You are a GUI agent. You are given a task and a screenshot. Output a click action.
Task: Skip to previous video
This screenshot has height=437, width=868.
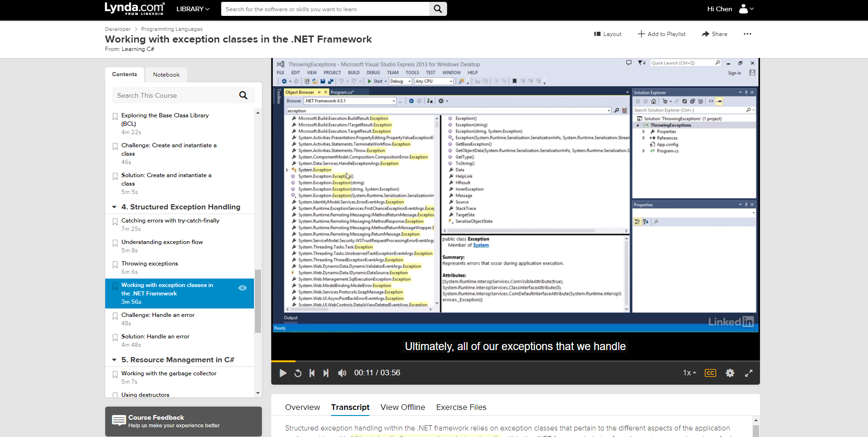(x=312, y=373)
